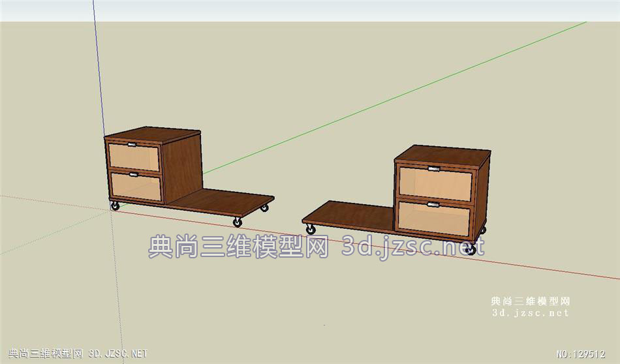Select the right cabinet's narrow side panel
620x364 pixels.
pos(482,198)
